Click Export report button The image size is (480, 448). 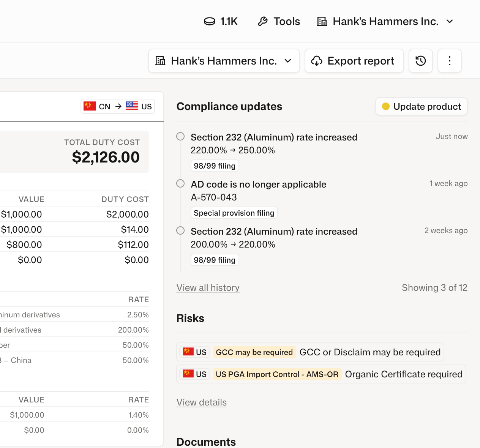point(354,61)
